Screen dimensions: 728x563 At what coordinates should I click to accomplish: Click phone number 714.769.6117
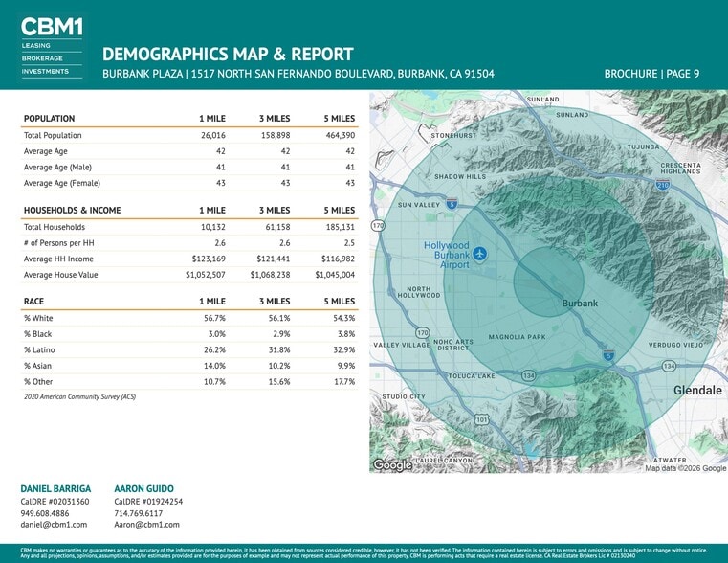(x=139, y=513)
